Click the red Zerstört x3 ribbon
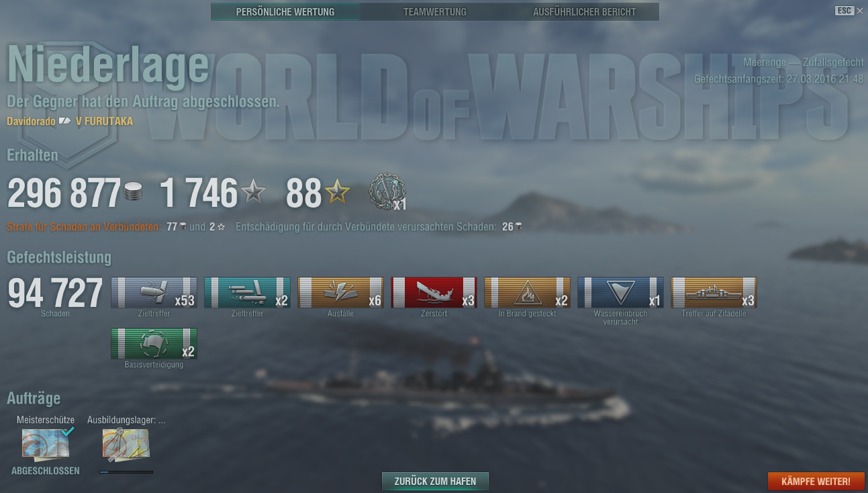This screenshot has width=868, height=493. pyautogui.click(x=434, y=293)
